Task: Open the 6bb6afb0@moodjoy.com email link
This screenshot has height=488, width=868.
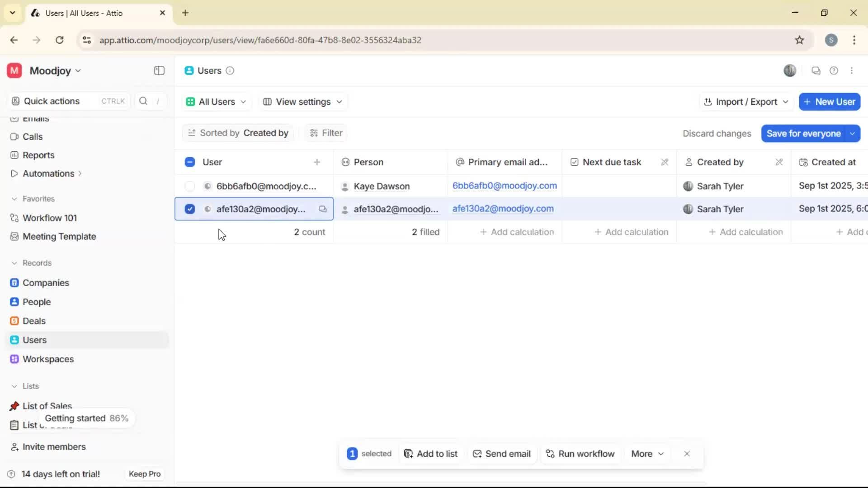Action: [505, 186]
